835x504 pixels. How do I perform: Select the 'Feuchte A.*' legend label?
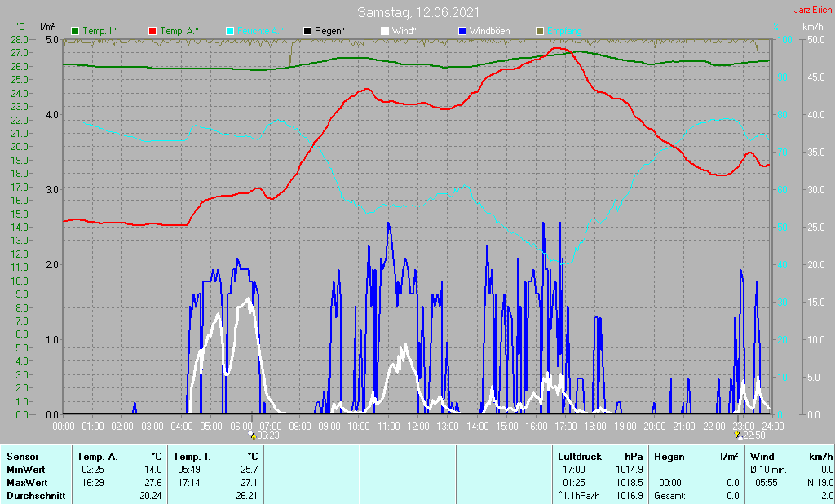pyautogui.click(x=260, y=32)
